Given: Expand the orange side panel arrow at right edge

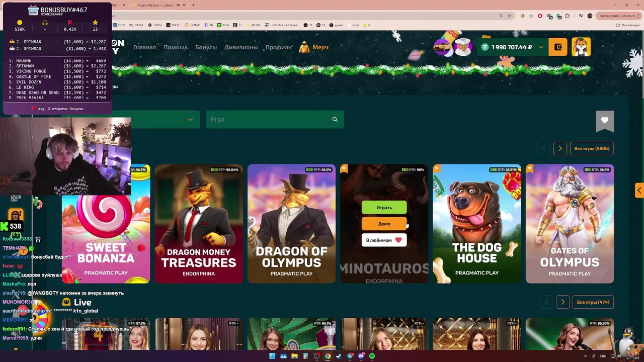Looking at the screenshot, I should [x=639, y=190].
